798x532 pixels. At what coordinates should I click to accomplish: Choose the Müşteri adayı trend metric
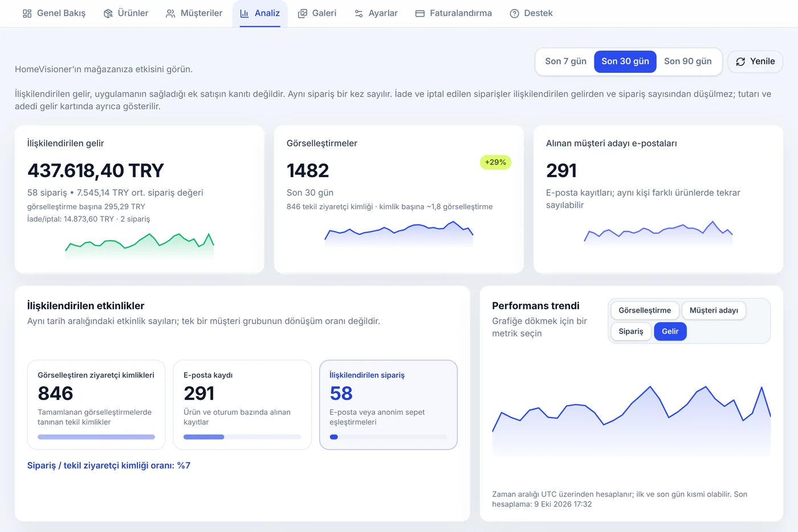point(714,310)
